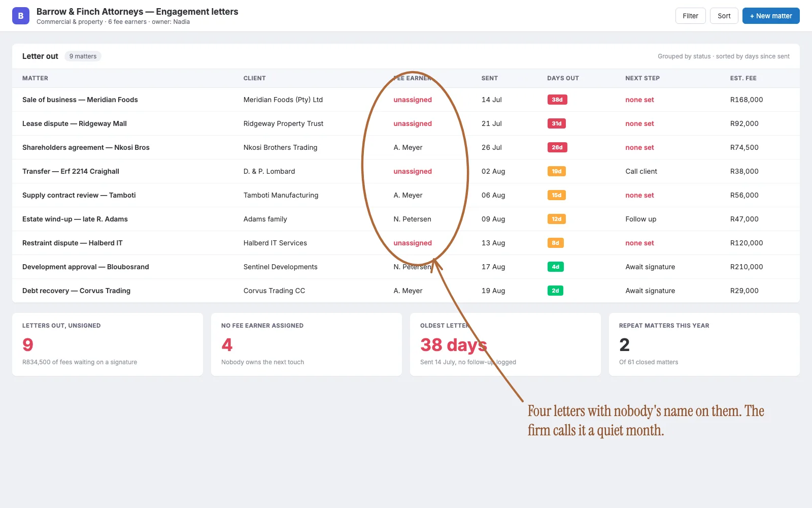The height and width of the screenshot is (508, 812).
Task: Click the orange '15d' days-out badge
Action: 557,195
